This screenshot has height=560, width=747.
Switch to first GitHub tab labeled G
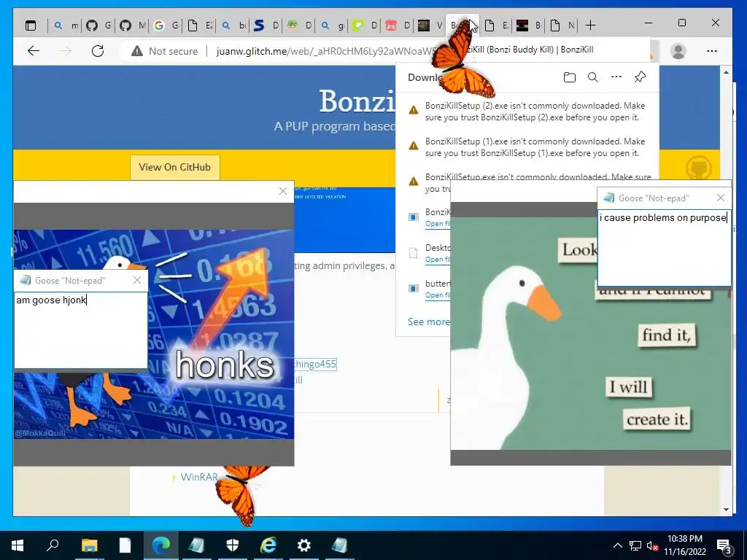[98, 26]
